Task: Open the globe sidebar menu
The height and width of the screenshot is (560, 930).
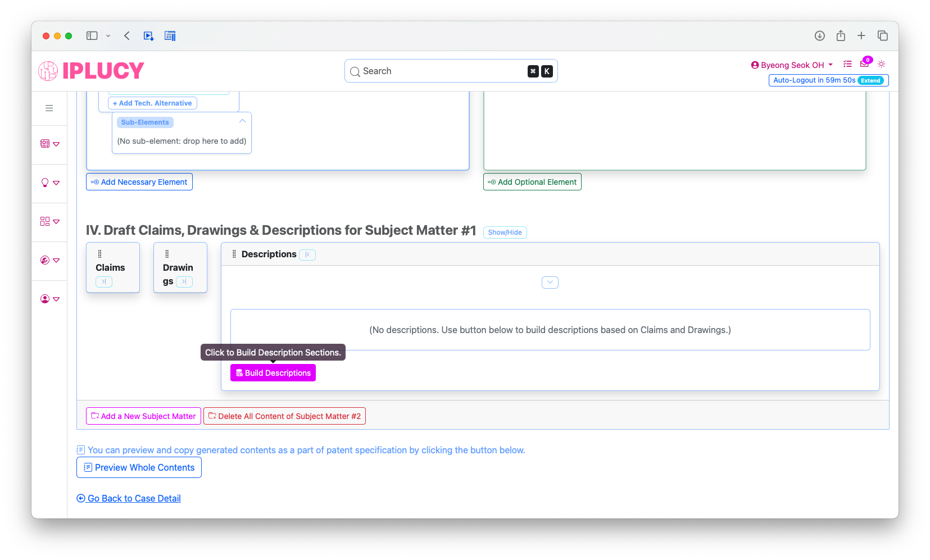Action: pyautogui.click(x=49, y=260)
